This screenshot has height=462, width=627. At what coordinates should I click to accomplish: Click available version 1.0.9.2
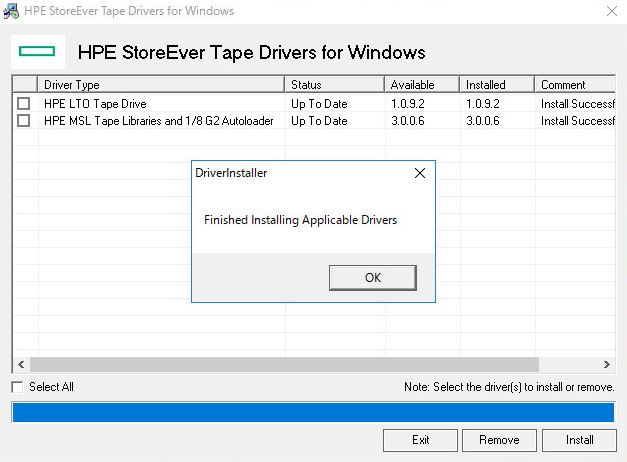coord(407,104)
